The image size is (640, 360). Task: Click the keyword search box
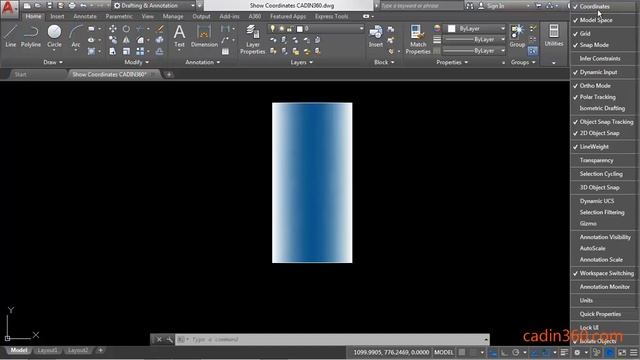pyautogui.click(x=422, y=6)
